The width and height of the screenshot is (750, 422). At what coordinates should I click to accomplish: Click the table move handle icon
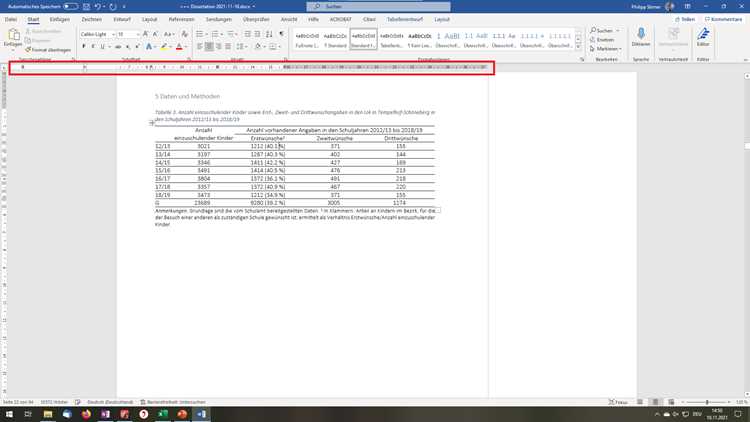pyautogui.click(x=152, y=123)
